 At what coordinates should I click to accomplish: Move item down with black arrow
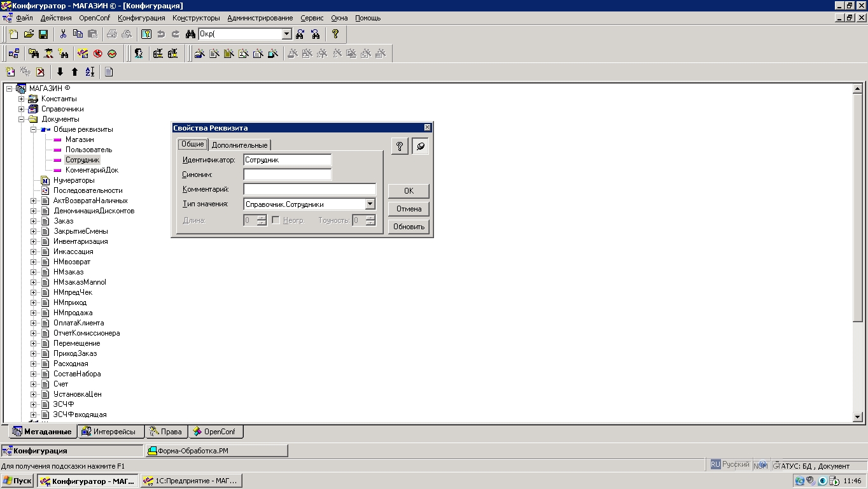click(60, 72)
